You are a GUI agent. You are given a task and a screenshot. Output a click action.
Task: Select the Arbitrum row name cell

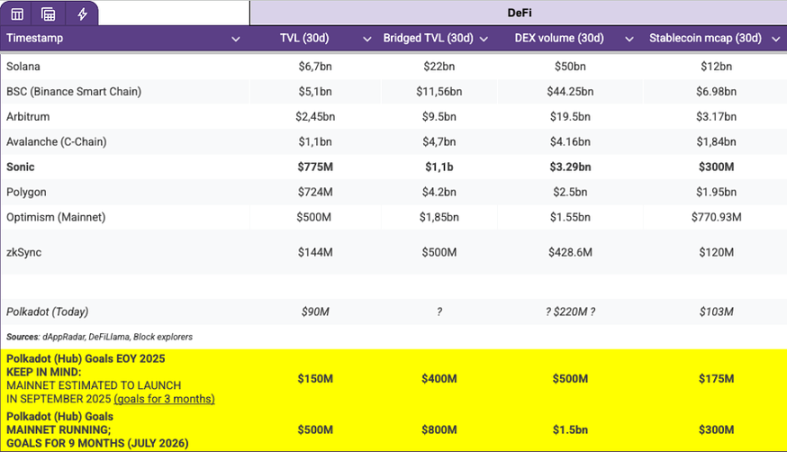tap(28, 116)
